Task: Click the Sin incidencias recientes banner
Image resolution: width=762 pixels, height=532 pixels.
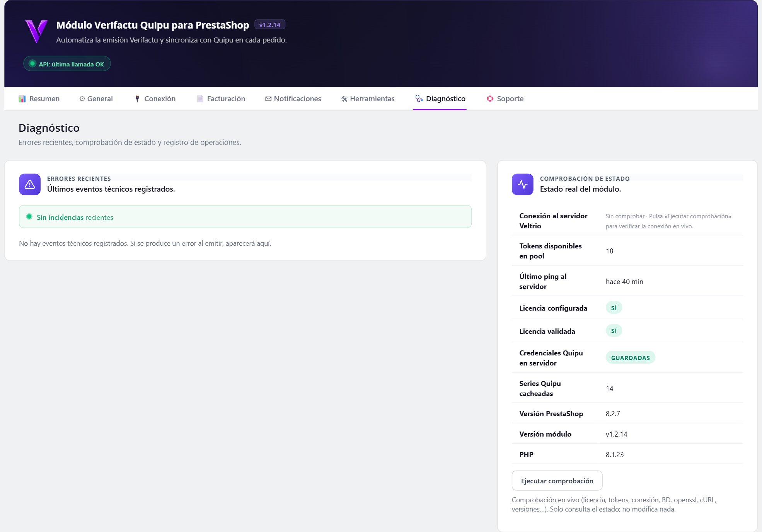Action: click(245, 217)
